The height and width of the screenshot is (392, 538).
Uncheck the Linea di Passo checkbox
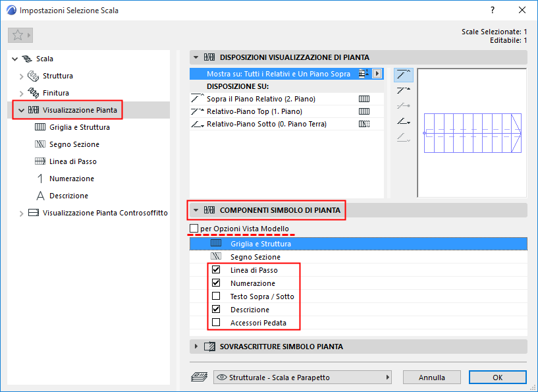(216, 269)
